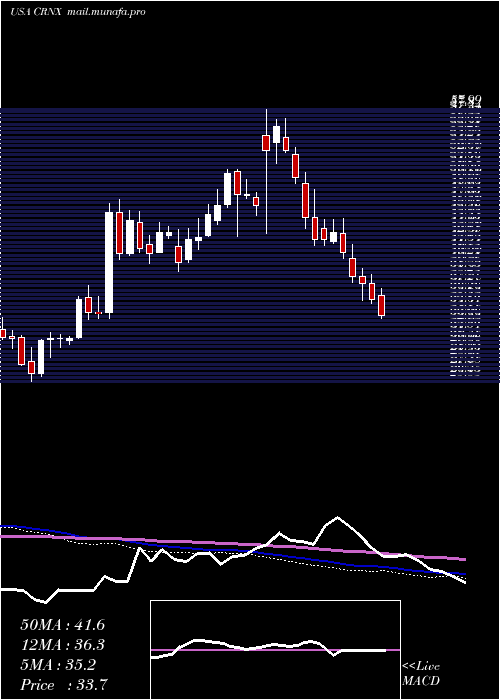
Task: Select the "5MA : 35.2" readout
Action: click(x=58, y=665)
